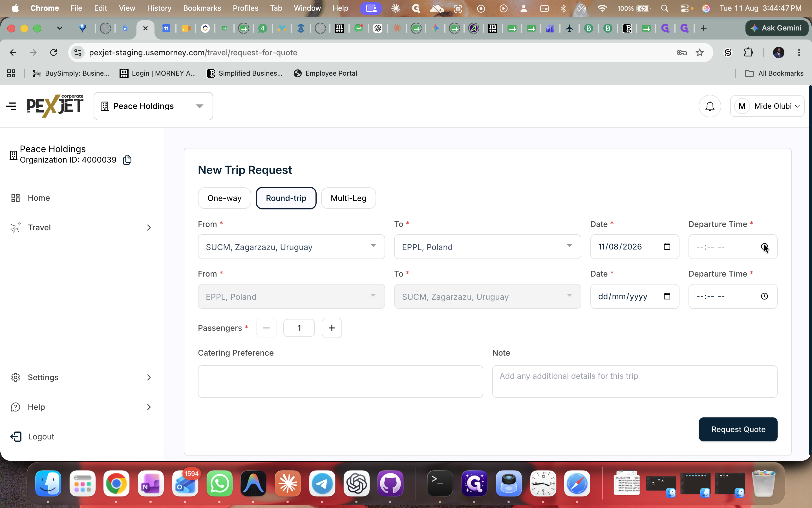Open the All Bookmarks folder
The image size is (812, 508).
tap(774, 73)
